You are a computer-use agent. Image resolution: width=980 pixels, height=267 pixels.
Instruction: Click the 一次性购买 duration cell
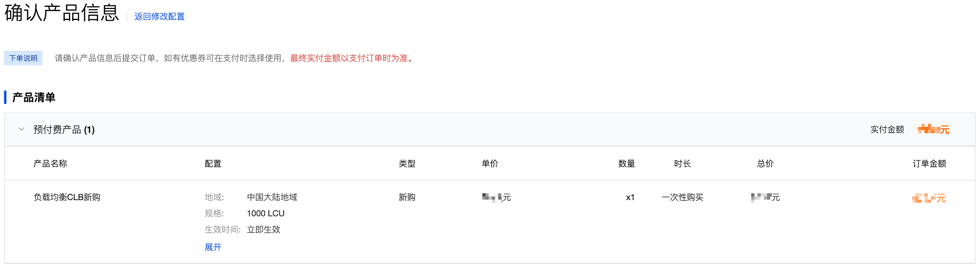click(682, 197)
